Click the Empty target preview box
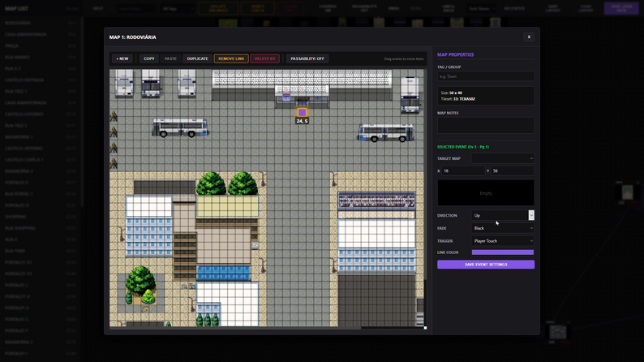The image size is (644, 362). coord(486,192)
